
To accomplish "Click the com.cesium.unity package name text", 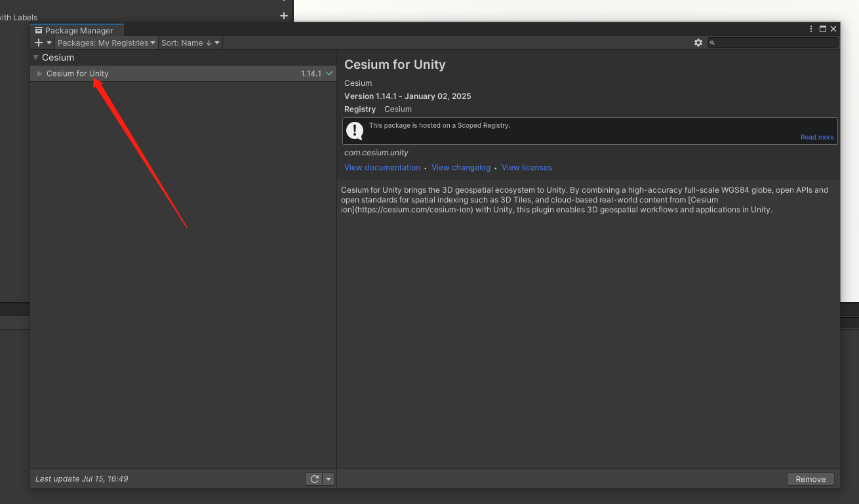I will (x=376, y=153).
